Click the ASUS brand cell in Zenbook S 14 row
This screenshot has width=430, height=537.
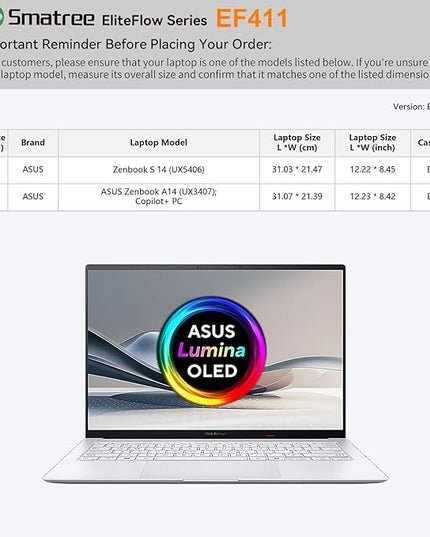[x=33, y=170]
